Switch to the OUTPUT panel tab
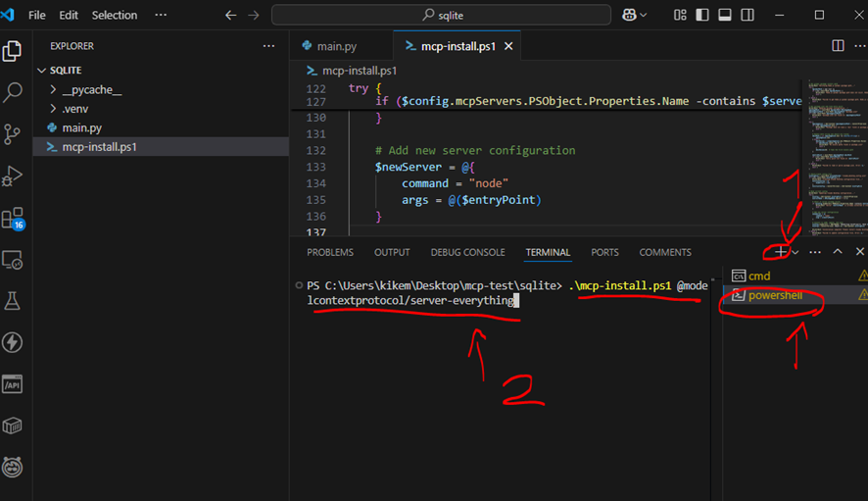This screenshot has height=501, width=868. [x=392, y=252]
